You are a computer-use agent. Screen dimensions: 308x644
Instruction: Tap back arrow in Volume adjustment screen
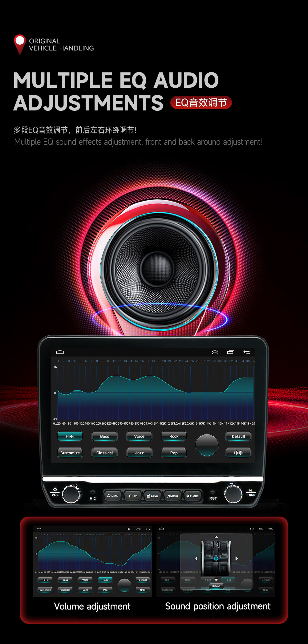pos(148,529)
